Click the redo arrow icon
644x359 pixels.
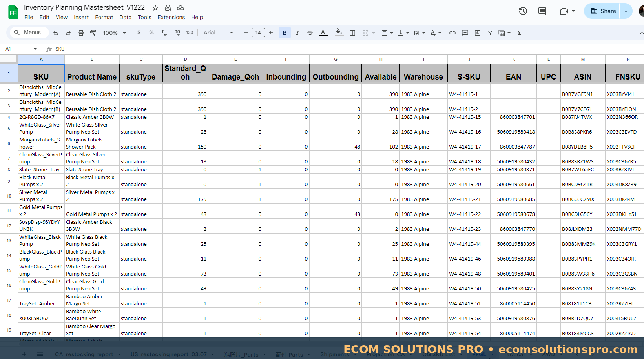pyautogui.click(x=68, y=33)
